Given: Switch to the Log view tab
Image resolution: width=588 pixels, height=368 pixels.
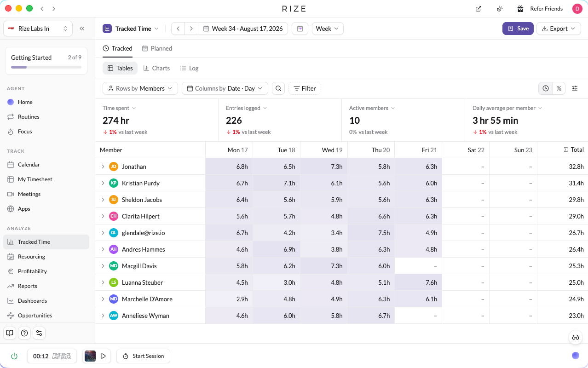Looking at the screenshot, I should [x=189, y=68].
